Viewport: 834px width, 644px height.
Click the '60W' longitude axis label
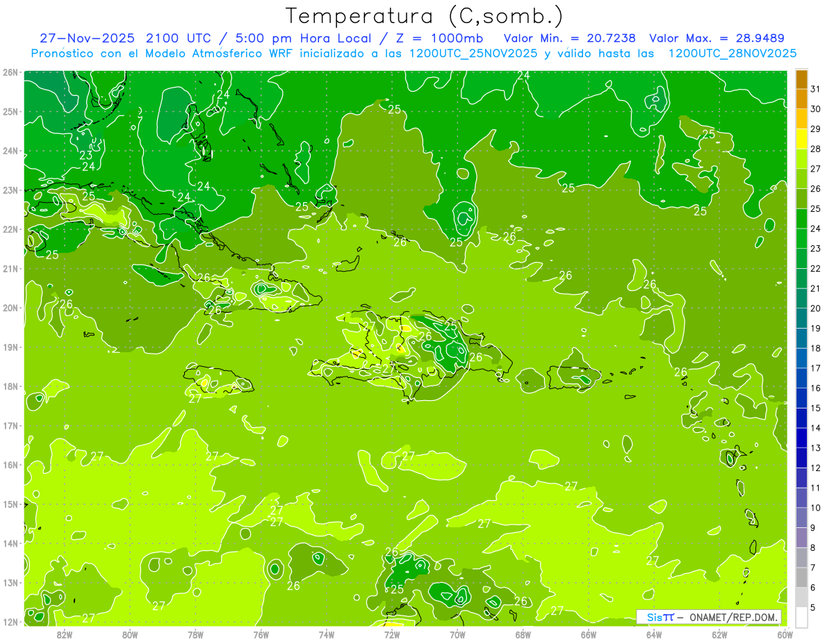pyautogui.click(x=785, y=634)
